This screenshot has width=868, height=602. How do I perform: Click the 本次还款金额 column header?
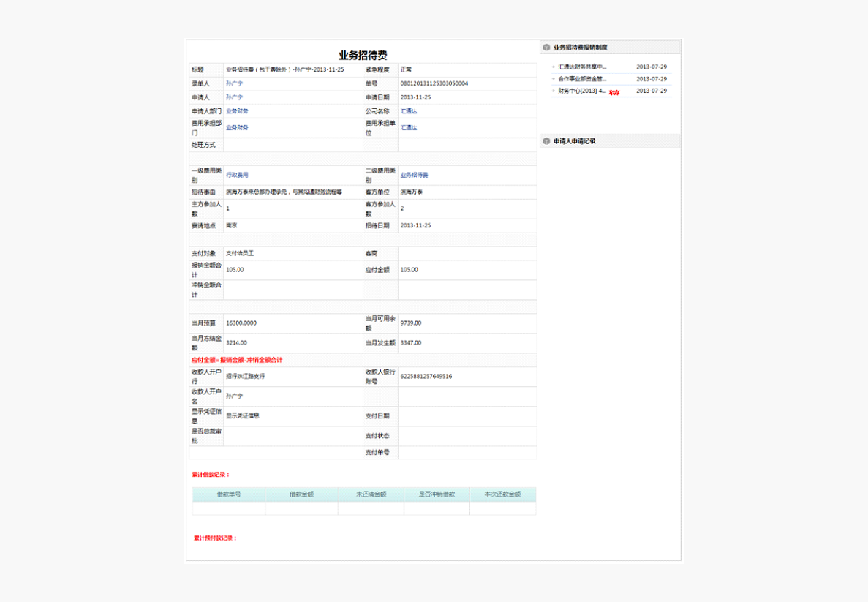(502, 494)
